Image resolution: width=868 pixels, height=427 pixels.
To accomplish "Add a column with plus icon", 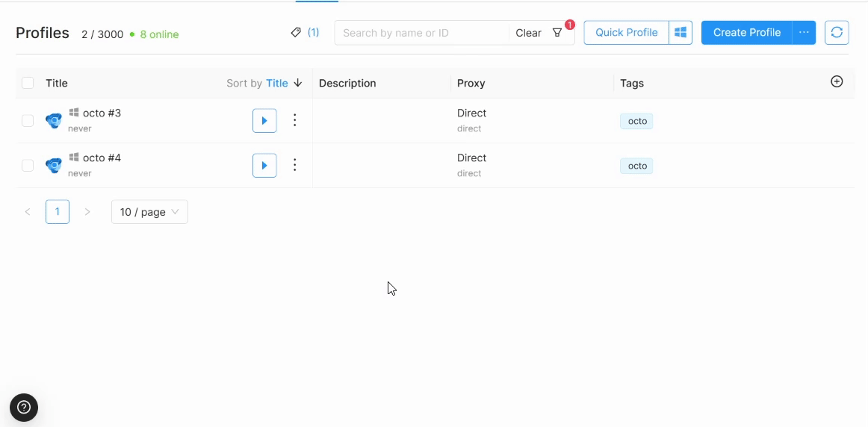I will point(837,82).
